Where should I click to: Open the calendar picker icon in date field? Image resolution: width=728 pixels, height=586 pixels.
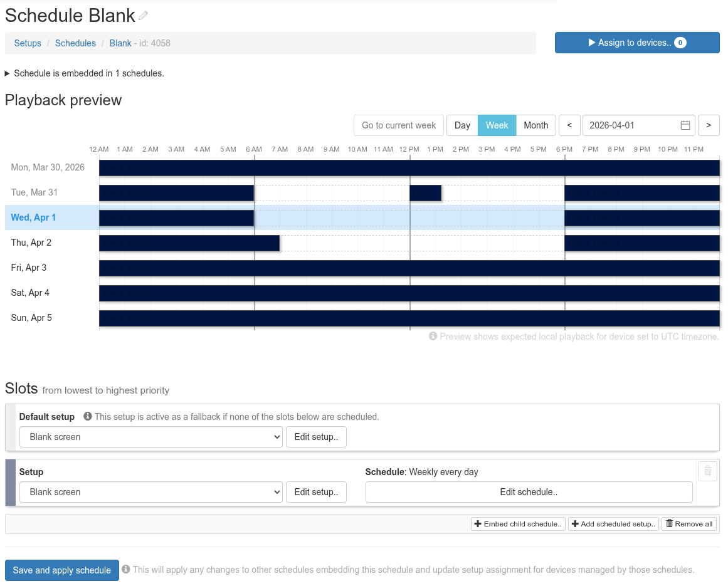click(685, 125)
